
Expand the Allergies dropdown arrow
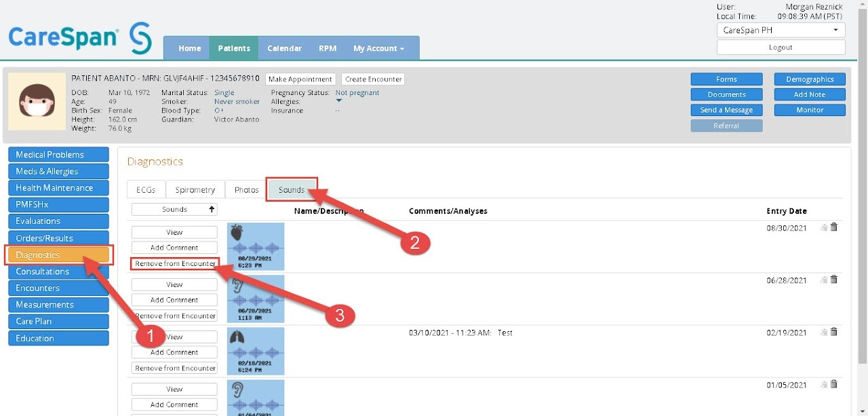339,101
